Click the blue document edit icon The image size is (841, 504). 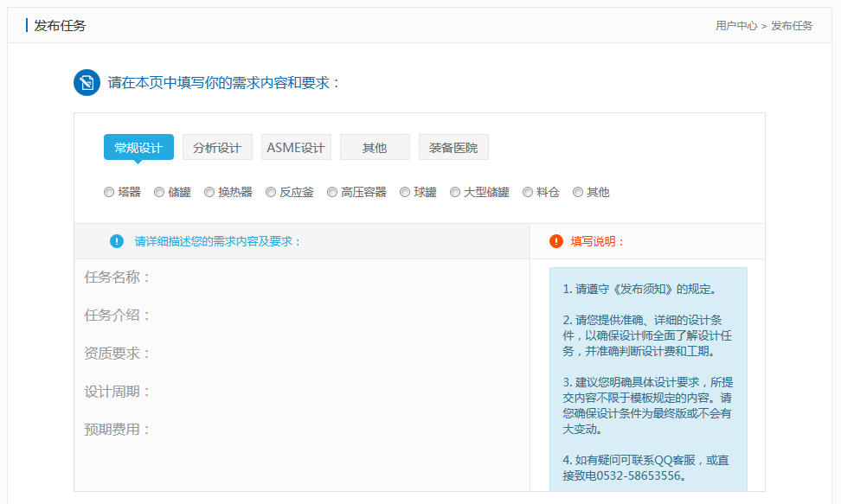(x=87, y=83)
